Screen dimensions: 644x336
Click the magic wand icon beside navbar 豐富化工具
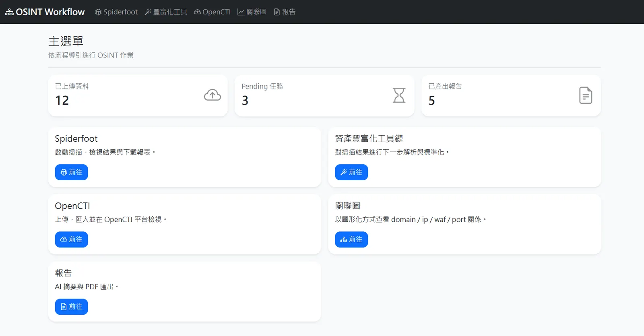[148, 12]
